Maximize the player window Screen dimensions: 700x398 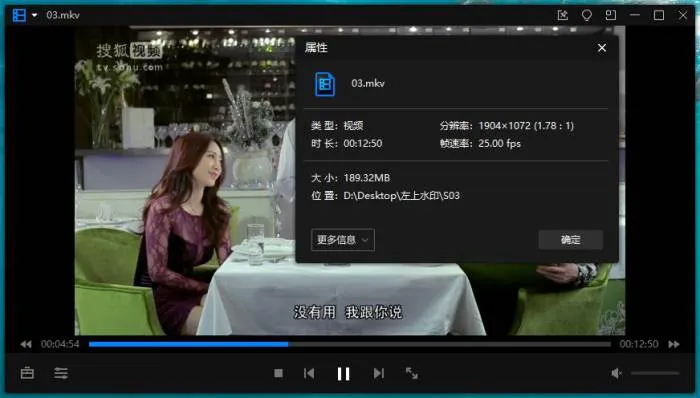coord(659,15)
